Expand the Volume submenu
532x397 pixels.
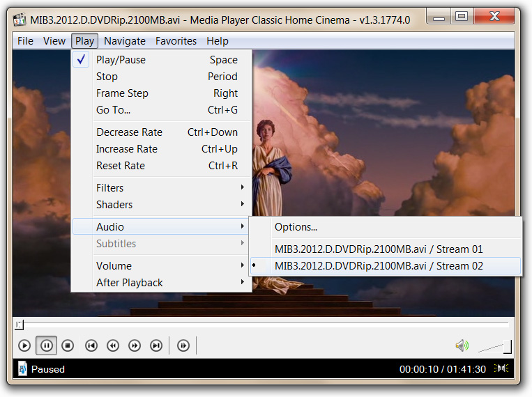point(162,265)
